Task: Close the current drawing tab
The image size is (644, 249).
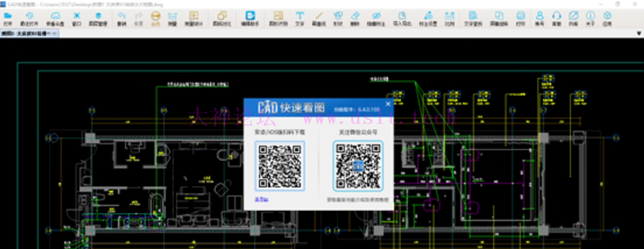Action: pyautogui.click(x=54, y=34)
